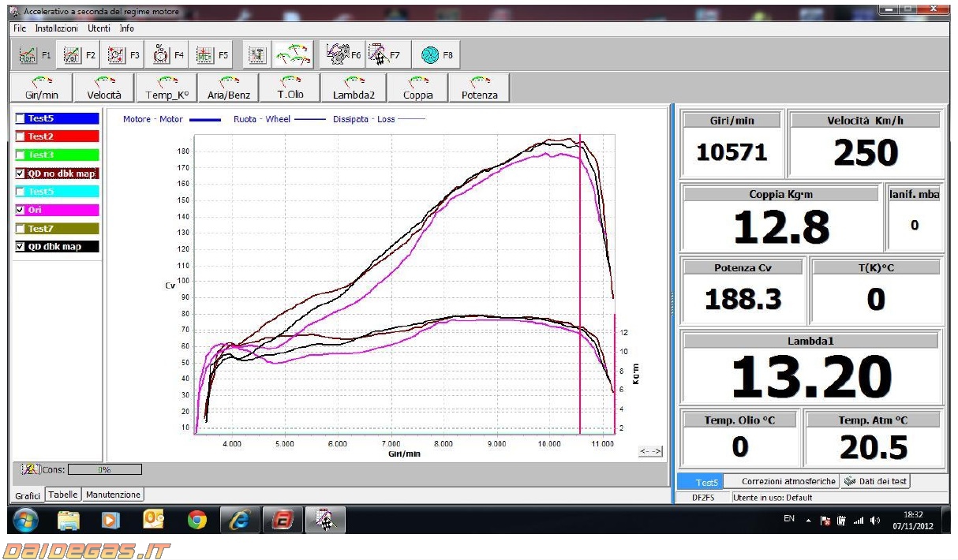Open the Potenza gauge button
Image resolution: width=958 pixels, height=560 pixels.
pos(479,88)
